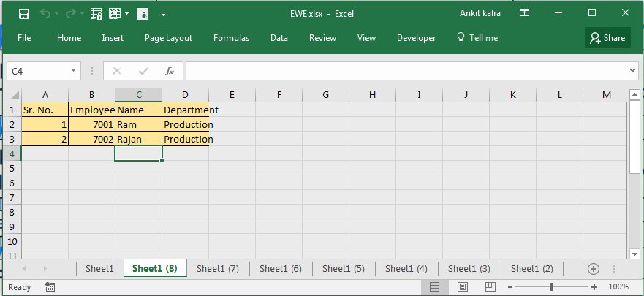Select cell D2 containing Production
644x296 pixels.
point(186,125)
